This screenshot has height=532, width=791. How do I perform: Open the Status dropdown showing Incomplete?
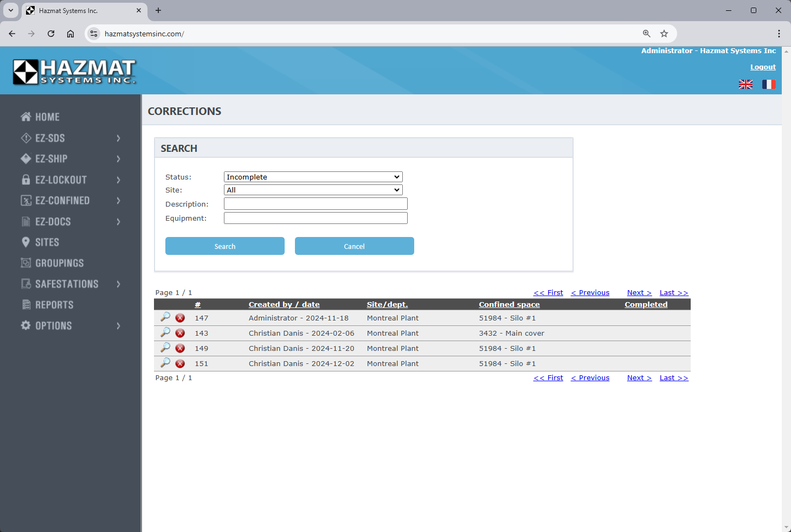tap(313, 177)
